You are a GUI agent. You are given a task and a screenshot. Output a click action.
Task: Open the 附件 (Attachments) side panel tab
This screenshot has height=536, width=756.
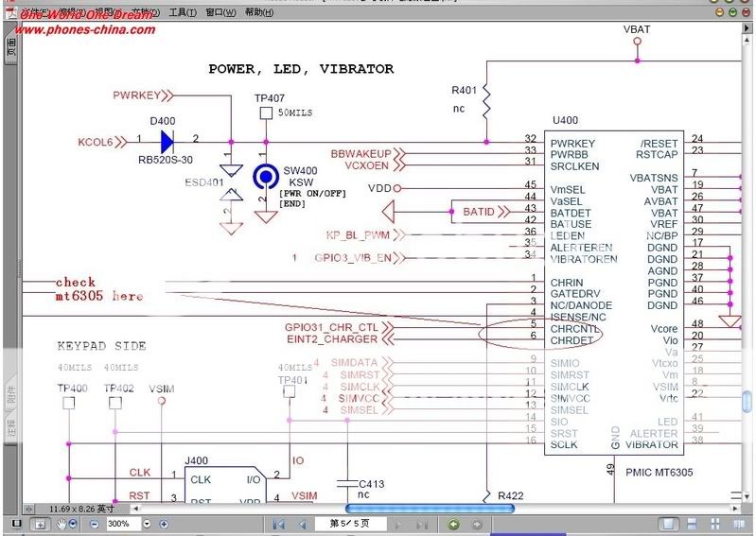[10, 394]
